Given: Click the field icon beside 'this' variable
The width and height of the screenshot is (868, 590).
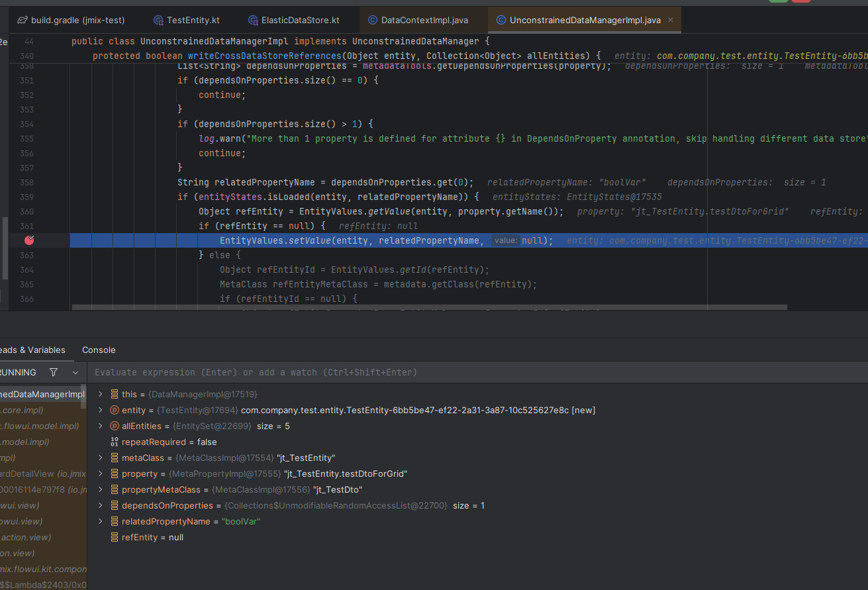Looking at the screenshot, I should pyautogui.click(x=115, y=395).
